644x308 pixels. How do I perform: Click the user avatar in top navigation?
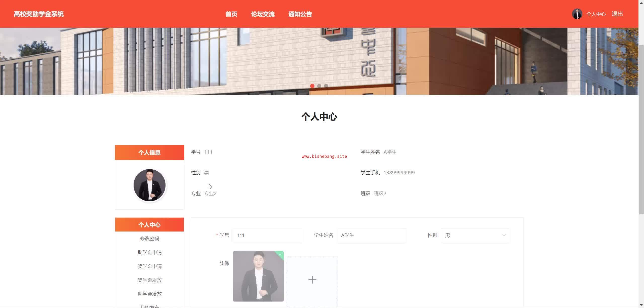pyautogui.click(x=577, y=14)
